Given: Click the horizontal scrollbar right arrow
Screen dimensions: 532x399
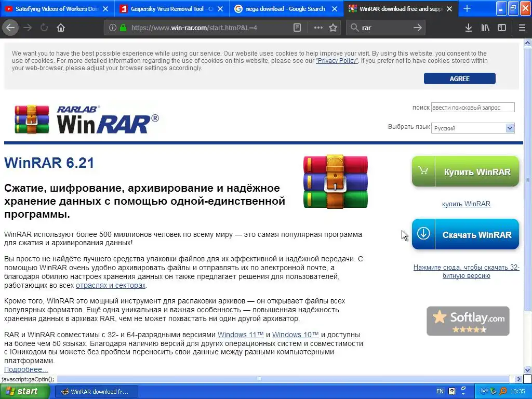Looking at the screenshot, I should pos(518,379).
